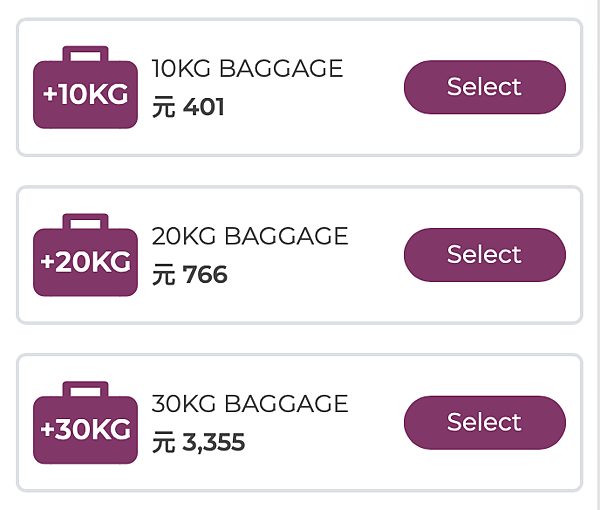
Task: Click the +20KG suitcase icon
Action: [x=85, y=255]
